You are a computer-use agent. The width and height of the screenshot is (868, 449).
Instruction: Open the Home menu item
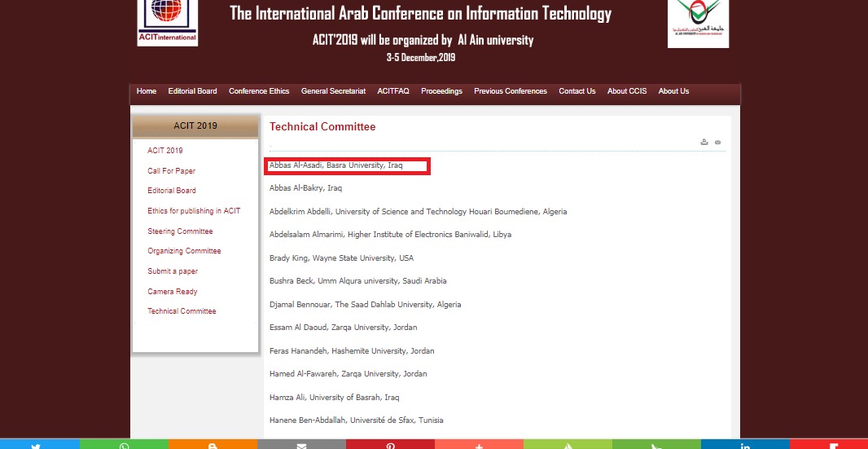pos(146,91)
